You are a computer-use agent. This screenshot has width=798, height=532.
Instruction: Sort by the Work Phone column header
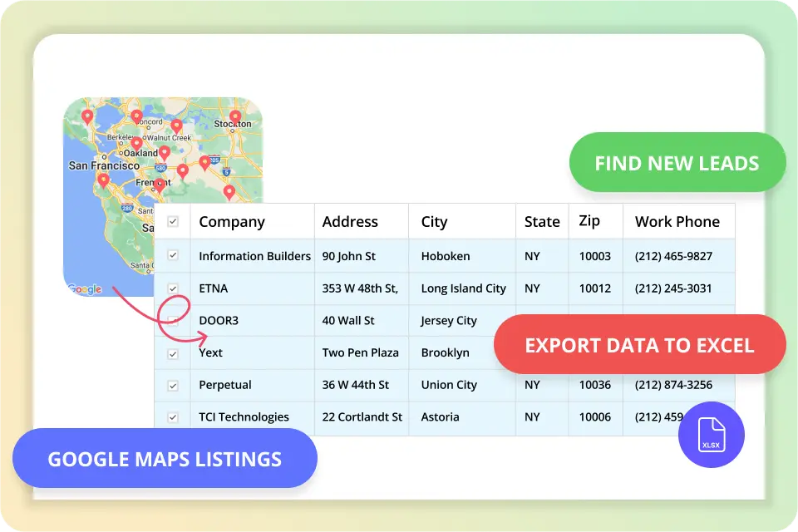click(x=677, y=222)
